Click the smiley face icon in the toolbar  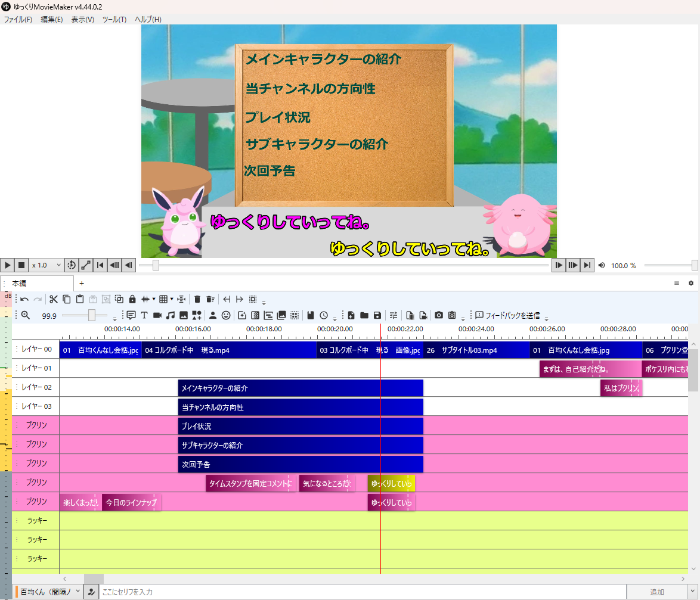coord(227,315)
